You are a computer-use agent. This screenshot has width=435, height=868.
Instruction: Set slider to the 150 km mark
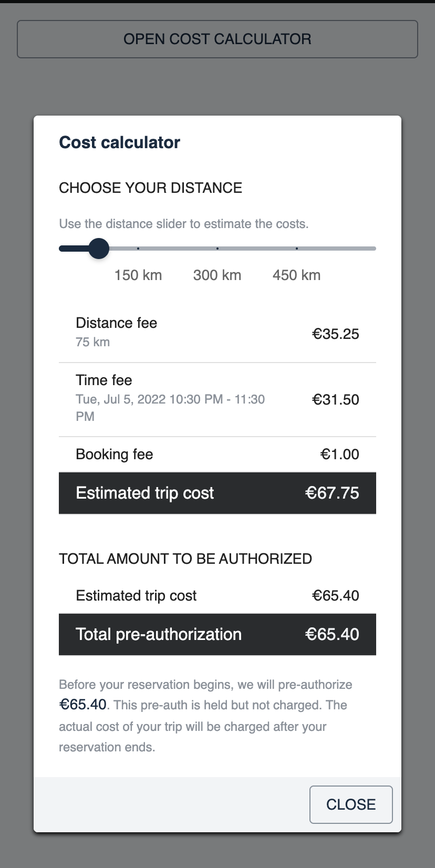pos(138,249)
